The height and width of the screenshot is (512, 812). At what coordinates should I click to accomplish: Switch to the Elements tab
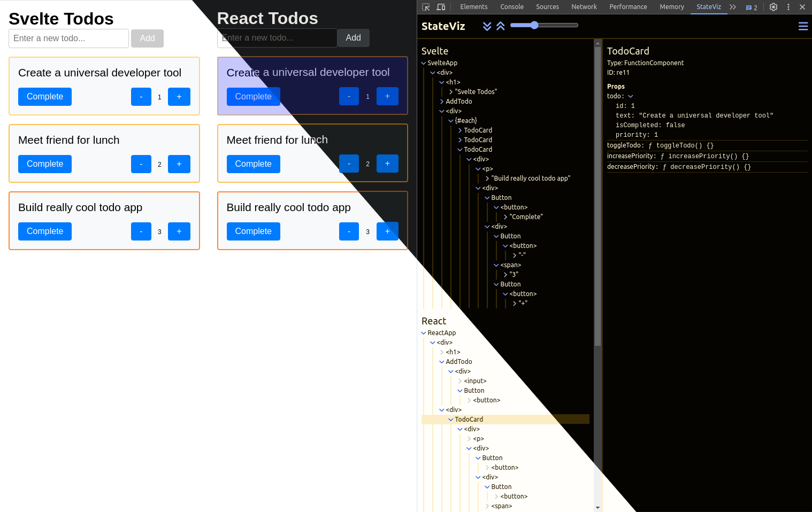[474, 7]
